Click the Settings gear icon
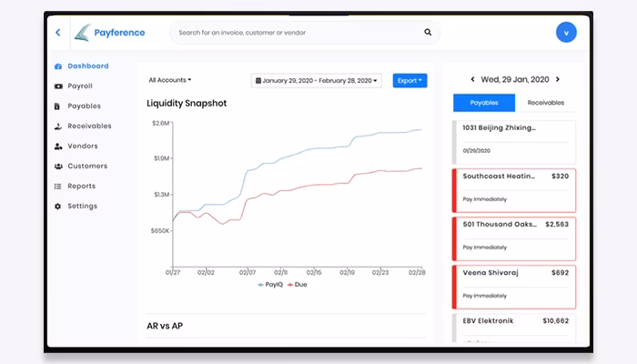637x364 pixels. [57, 207]
